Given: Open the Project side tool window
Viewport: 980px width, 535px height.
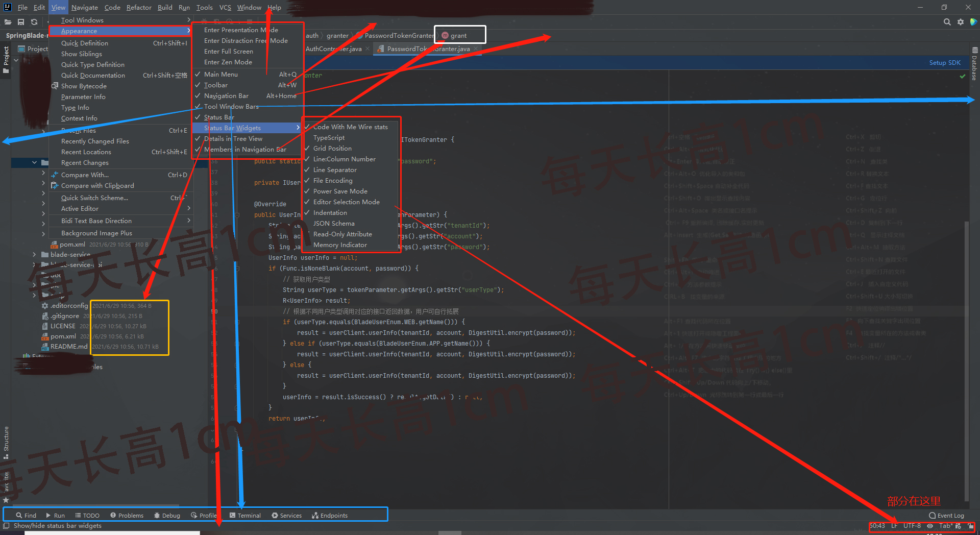Looking at the screenshot, I should coord(6,60).
